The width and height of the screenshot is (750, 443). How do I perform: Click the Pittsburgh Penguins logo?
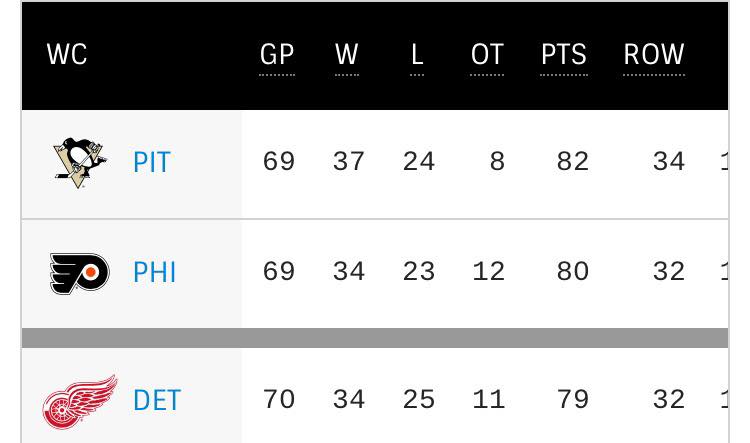[x=79, y=163]
